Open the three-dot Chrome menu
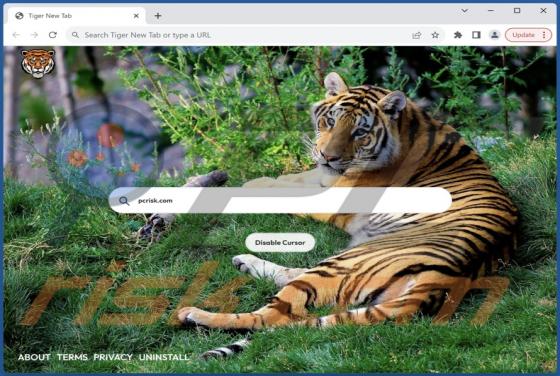The width and height of the screenshot is (560, 376). click(544, 35)
